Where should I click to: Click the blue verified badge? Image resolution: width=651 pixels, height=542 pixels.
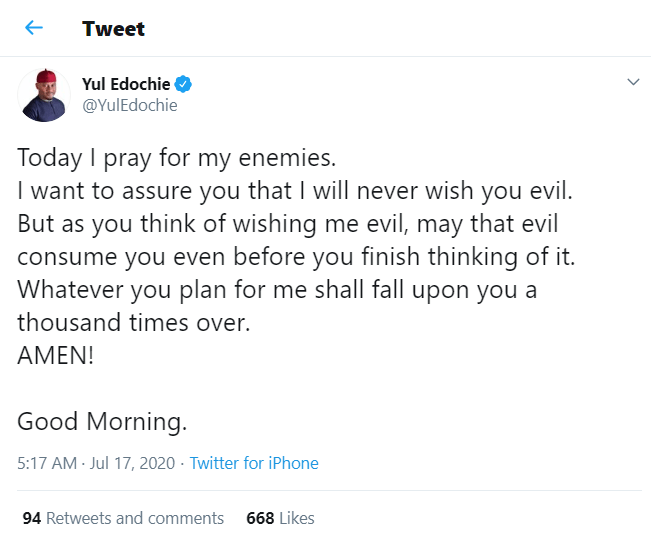pyautogui.click(x=185, y=84)
